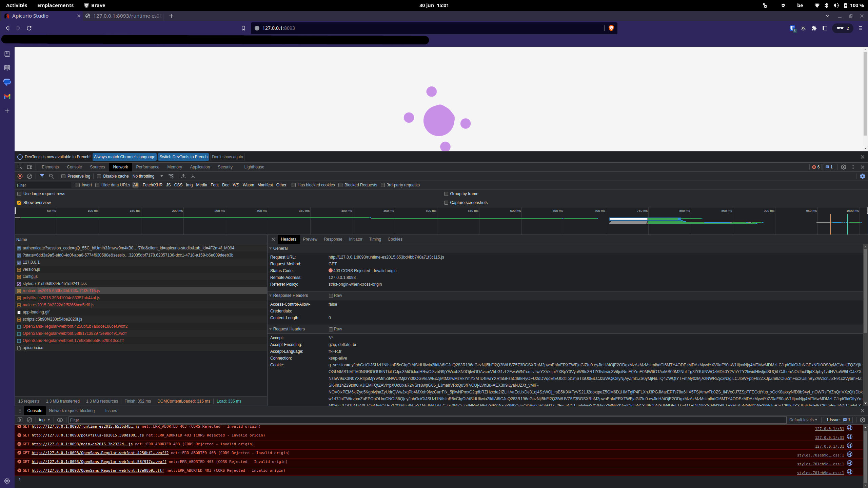Open the styles.701eb9d css error link

(820, 455)
